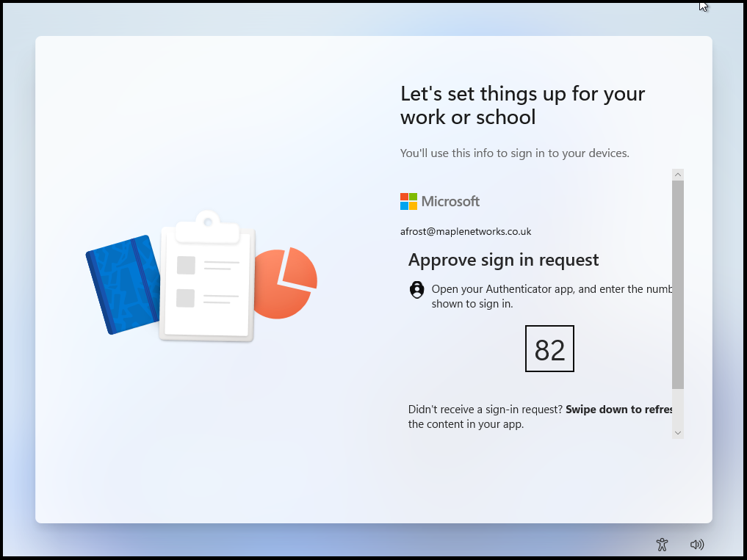Viewport: 747px width, 560px height.
Task: Click the bold "Swipe down to refresh" text
Action: (x=618, y=410)
